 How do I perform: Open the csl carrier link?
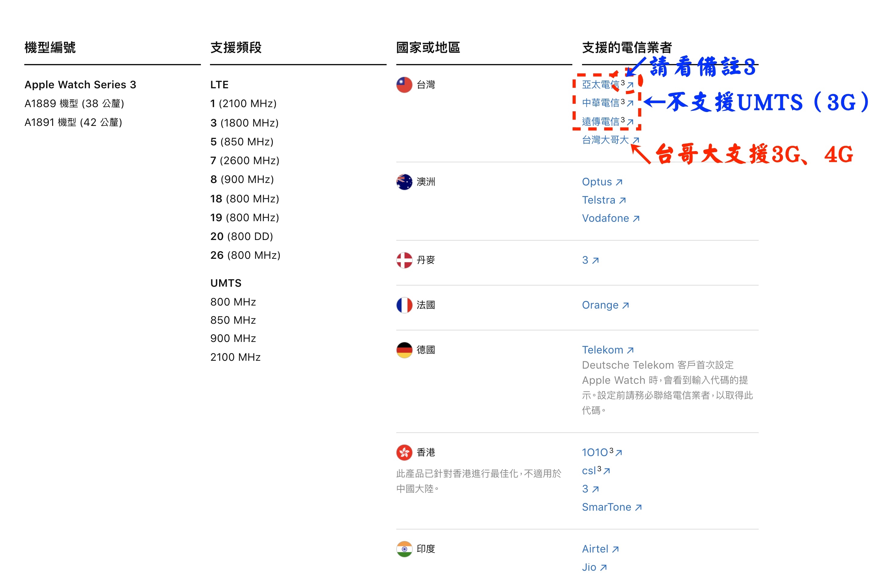pos(596,471)
